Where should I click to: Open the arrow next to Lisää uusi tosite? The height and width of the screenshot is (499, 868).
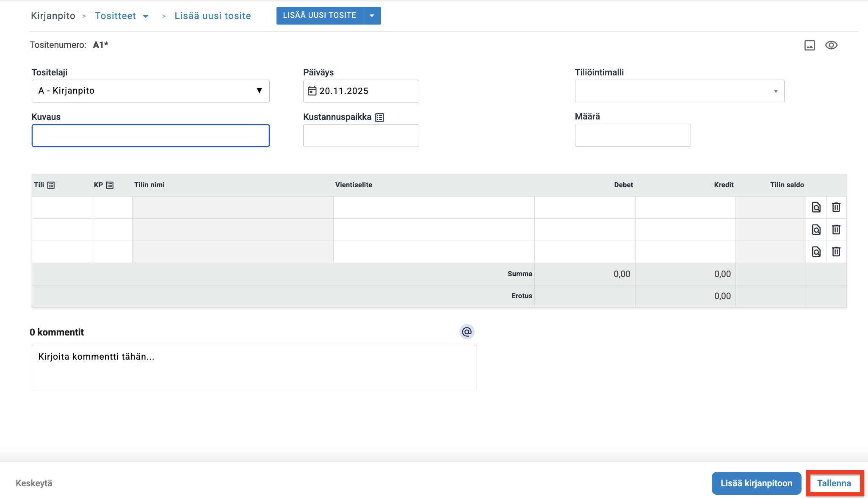(372, 16)
